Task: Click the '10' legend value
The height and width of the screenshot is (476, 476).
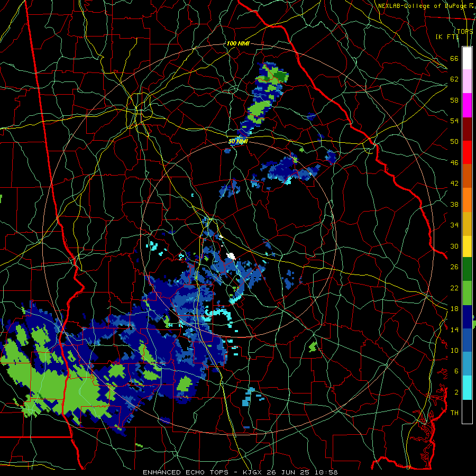Action: point(454,350)
